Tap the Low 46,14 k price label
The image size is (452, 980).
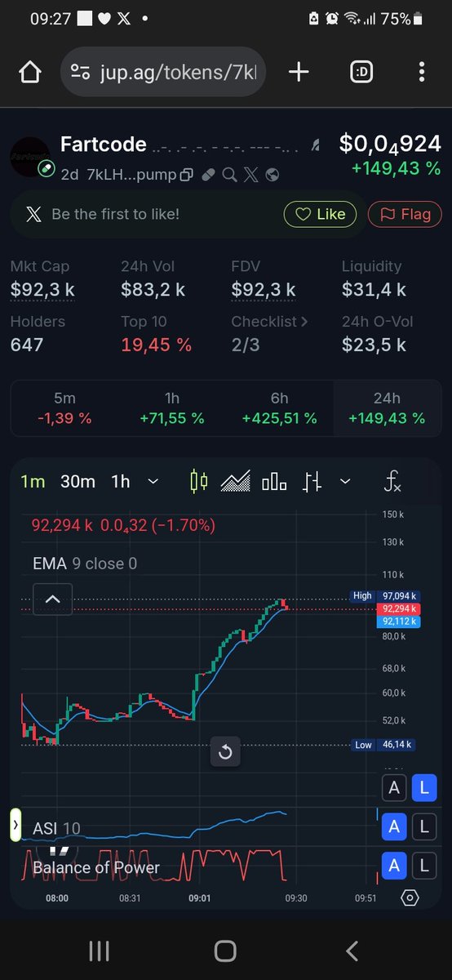pyautogui.click(x=384, y=745)
